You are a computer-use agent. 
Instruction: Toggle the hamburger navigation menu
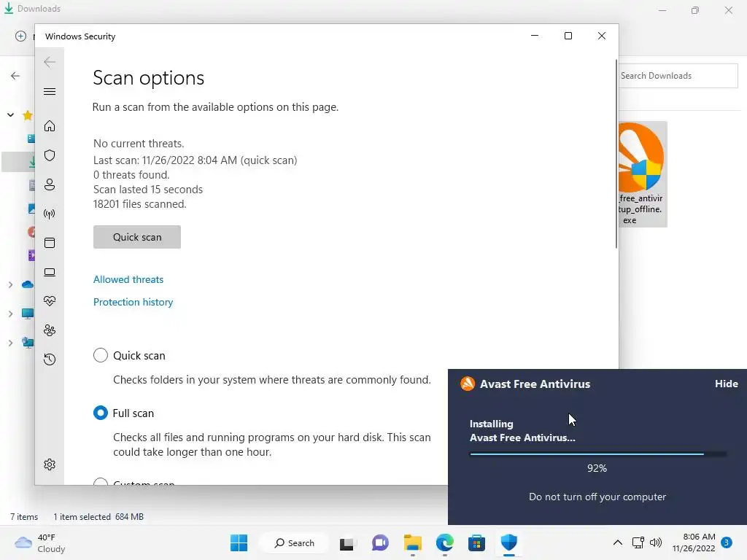coord(50,91)
